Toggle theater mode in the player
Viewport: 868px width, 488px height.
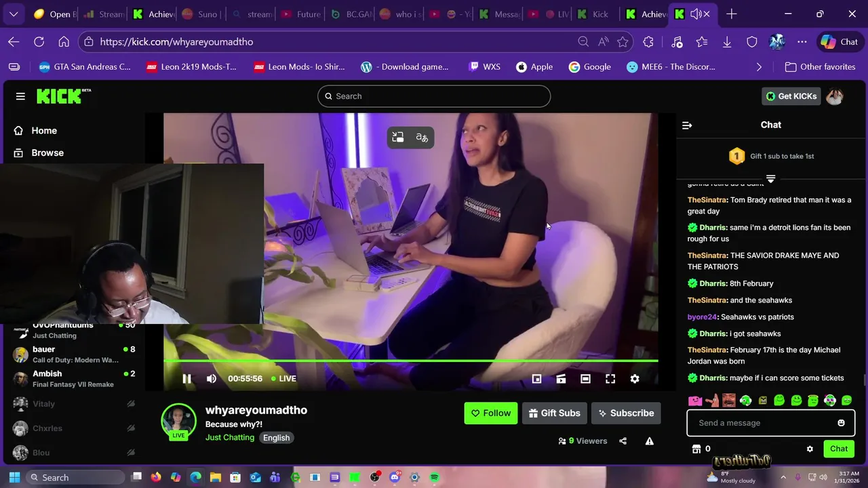[585, 379]
